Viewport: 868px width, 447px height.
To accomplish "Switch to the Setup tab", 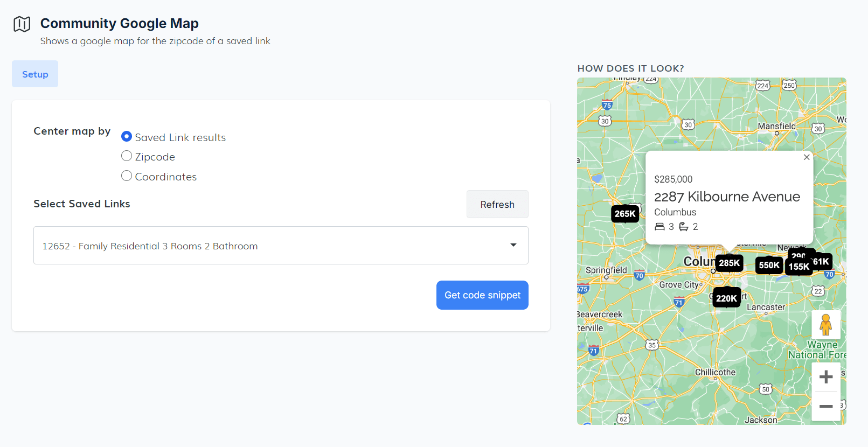I will pyautogui.click(x=35, y=74).
